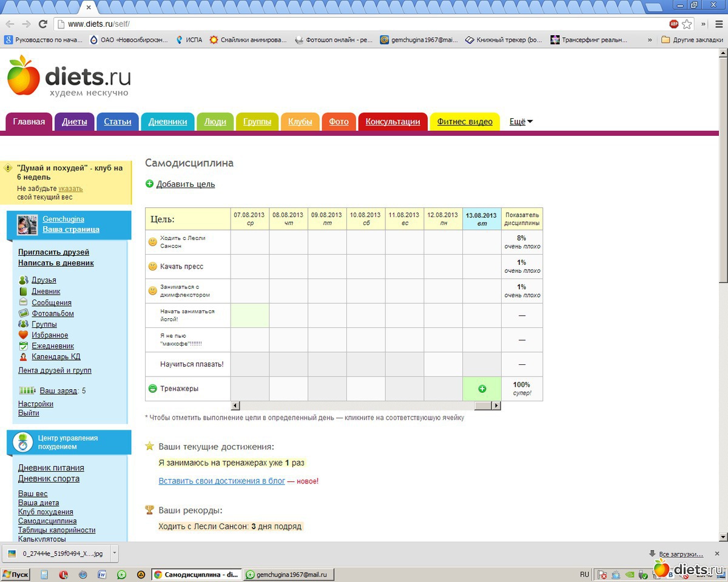Click the Друзья friends icon in sidebar
Viewport: 728px width, 582px height.
coord(24,280)
